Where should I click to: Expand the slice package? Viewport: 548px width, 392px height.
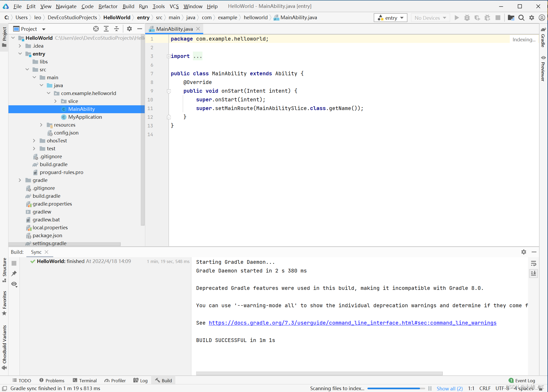[x=56, y=101]
